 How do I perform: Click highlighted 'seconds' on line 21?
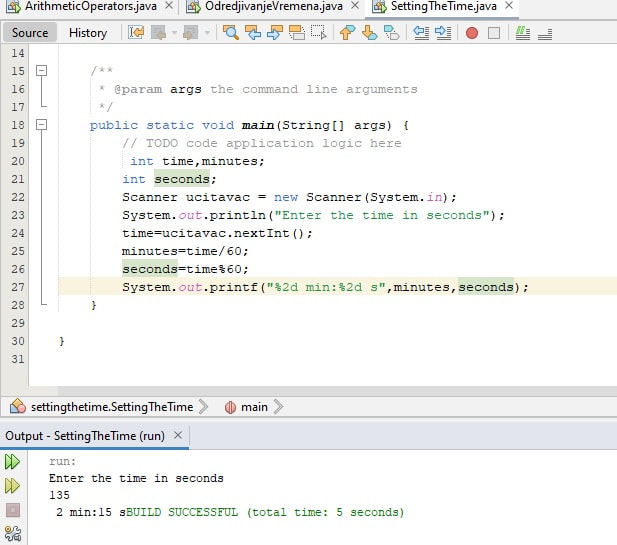coord(182,179)
